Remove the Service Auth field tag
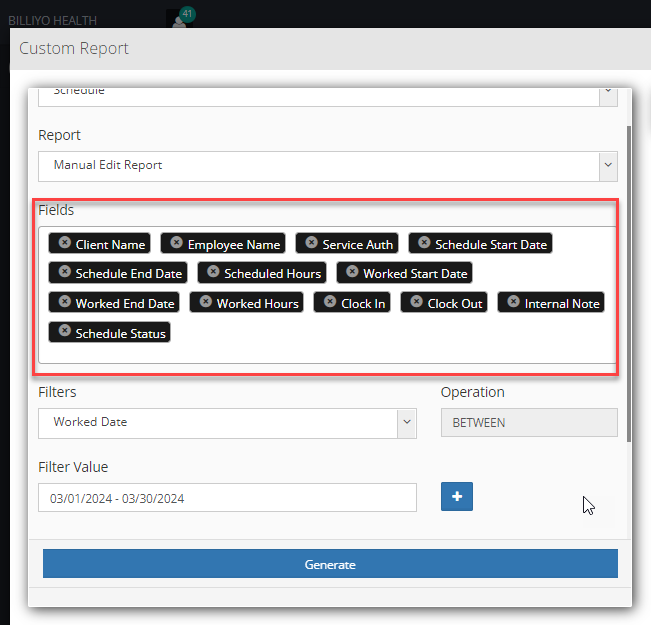 click(311, 242)
